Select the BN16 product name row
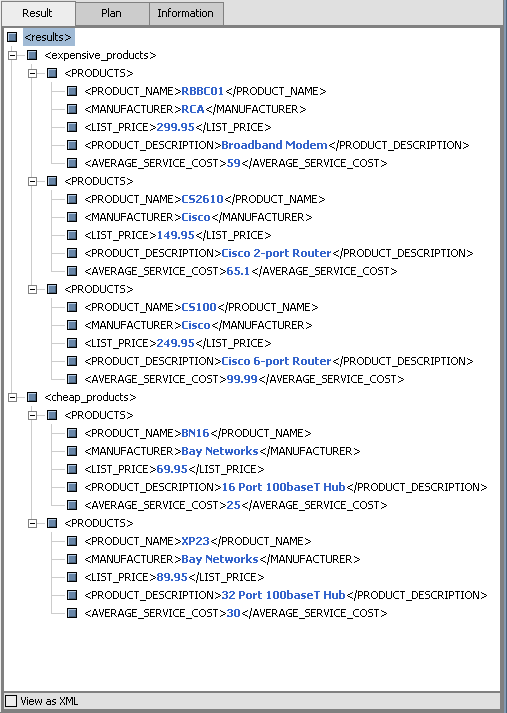 [198, 433]
